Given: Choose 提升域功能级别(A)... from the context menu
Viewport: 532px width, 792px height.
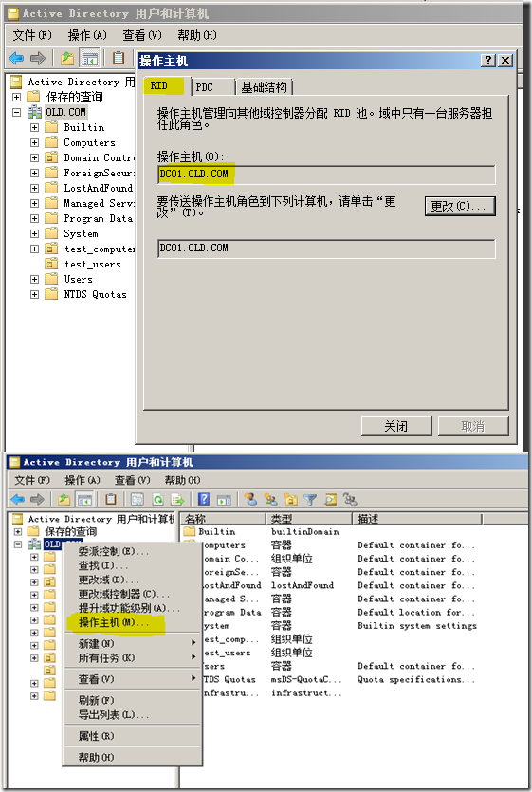Looking at the screenshot, I should (x=129, y=608).
